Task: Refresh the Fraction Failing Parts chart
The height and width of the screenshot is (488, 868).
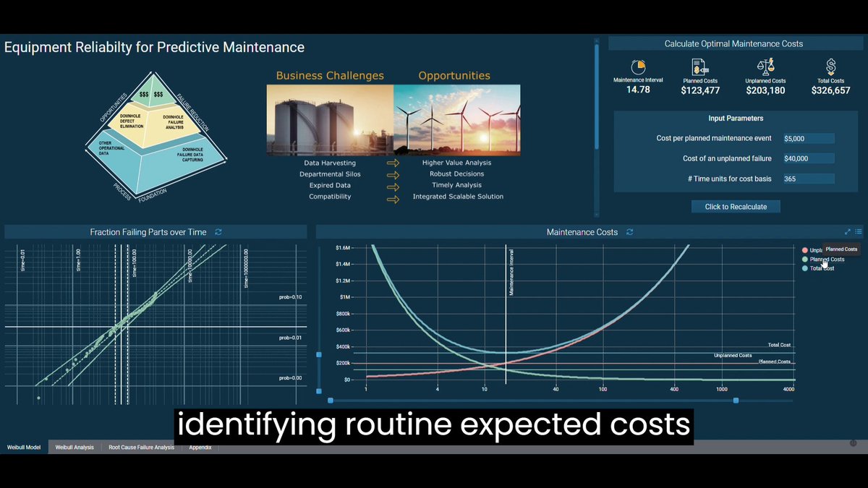Action: click(218, 232)
